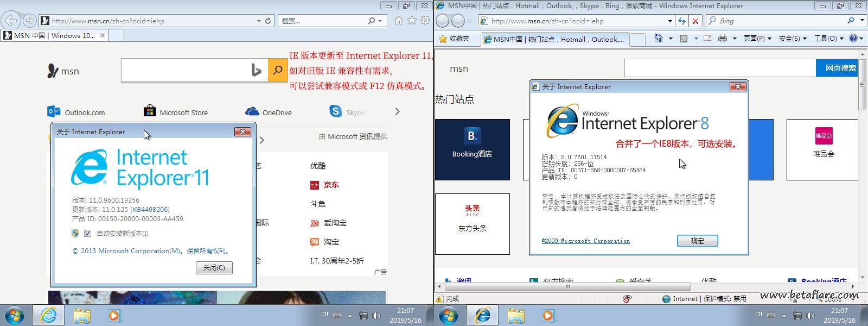This screenshot has width=868, height=326.
Task: Click the 关闭(C) button in IE11 About dialog
Action: pos(214,268)
